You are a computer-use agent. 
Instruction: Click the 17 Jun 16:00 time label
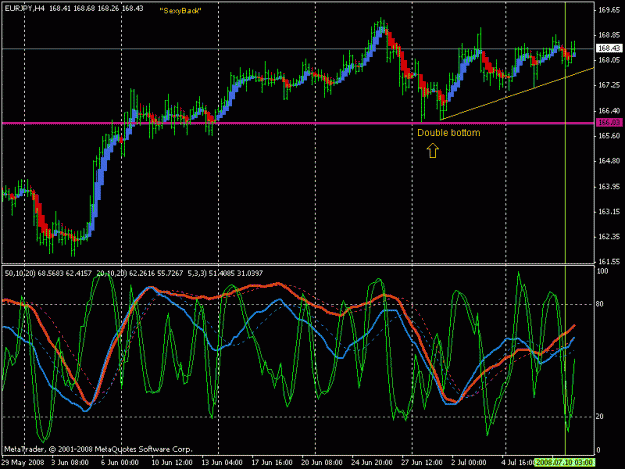pos(272,463)
